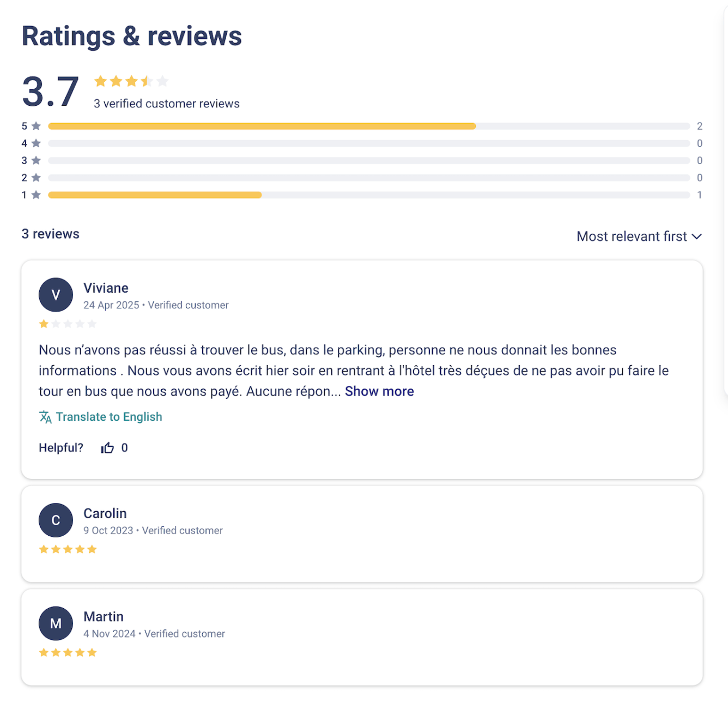The image size is (728, 722).
Task: Click Translate to English link
Action: 109,417
